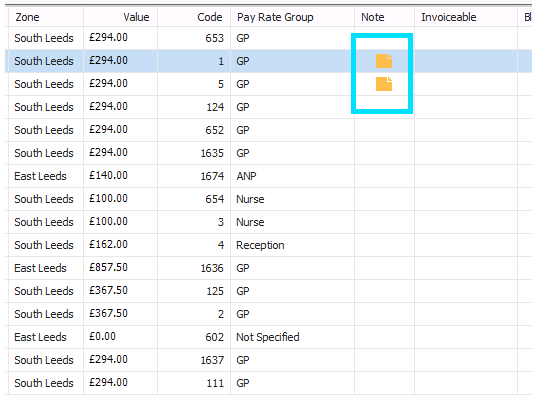Open the note icon in code 5 row
Screen dimensions: 541x401
click(x=384, y=84)
